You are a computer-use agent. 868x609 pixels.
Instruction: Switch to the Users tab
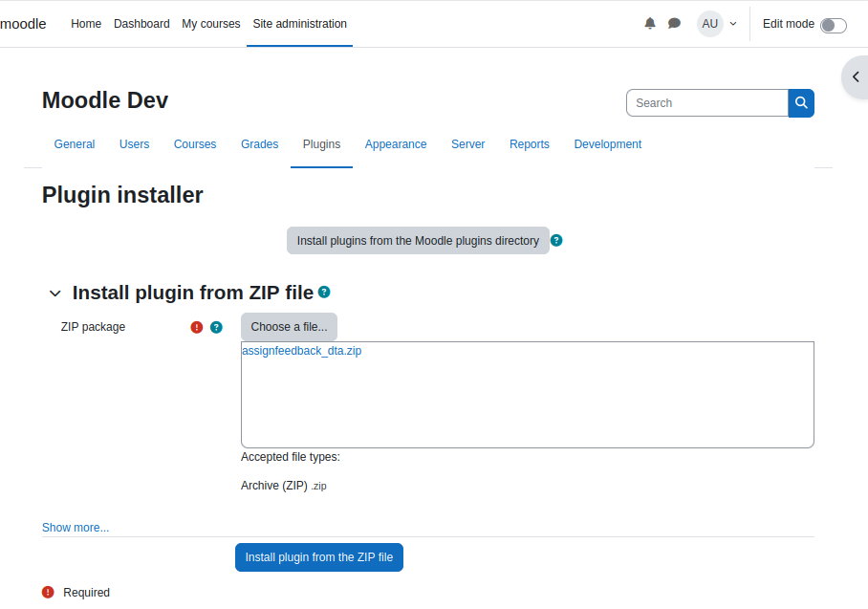[x=134, y=144]
